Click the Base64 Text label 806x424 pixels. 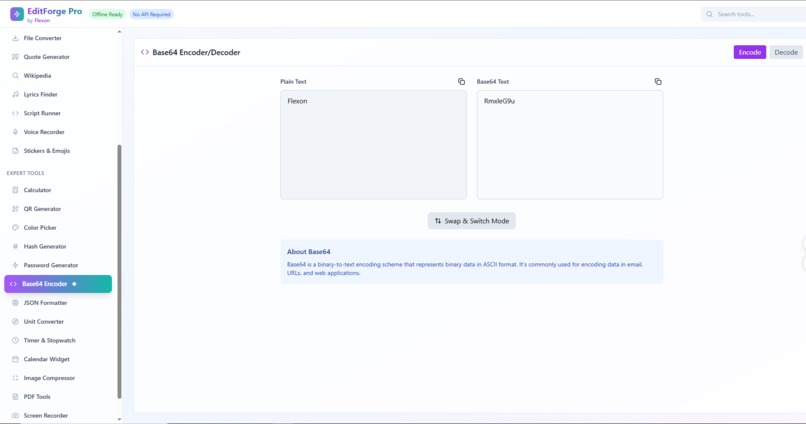point(492,82)
